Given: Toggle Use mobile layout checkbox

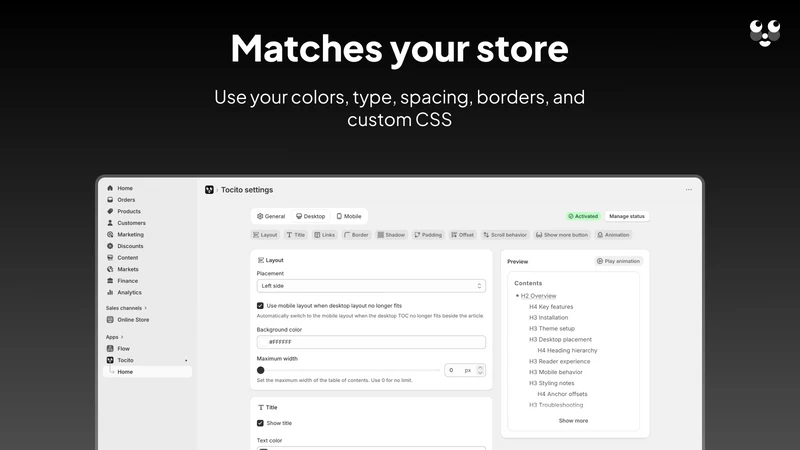Looking at the screenshot, I should (260, 306).
